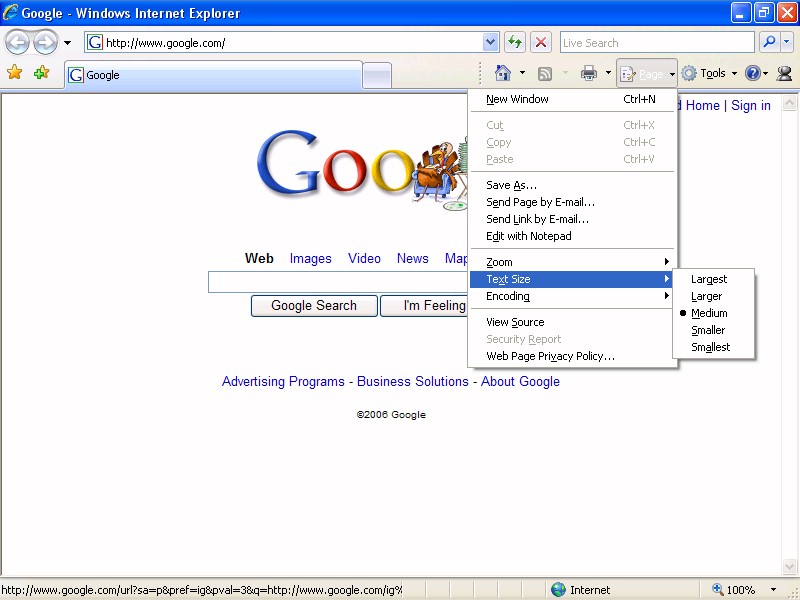Choose Send Page by E-mail
Screen dimensions: 800x600
(x=572, y=202)
